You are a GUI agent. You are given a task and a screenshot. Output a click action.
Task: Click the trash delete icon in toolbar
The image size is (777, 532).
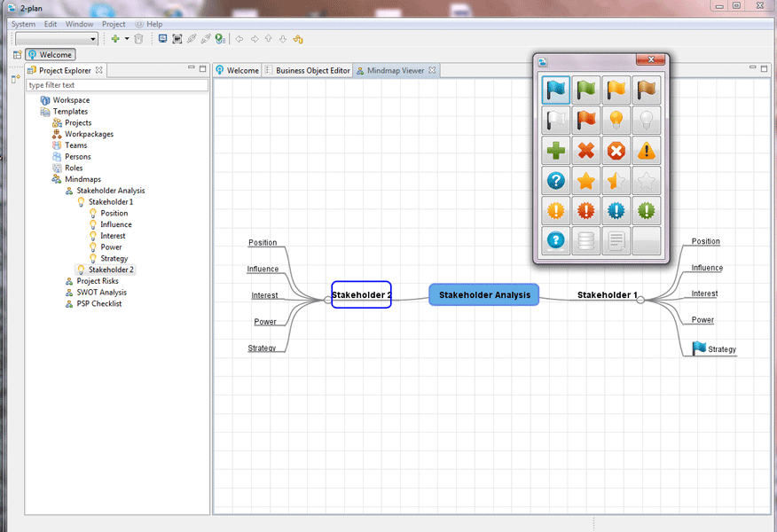click(138, 39)
